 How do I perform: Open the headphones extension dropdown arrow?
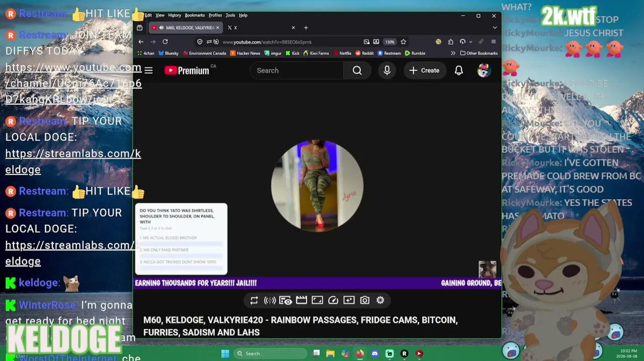point(470,42)
